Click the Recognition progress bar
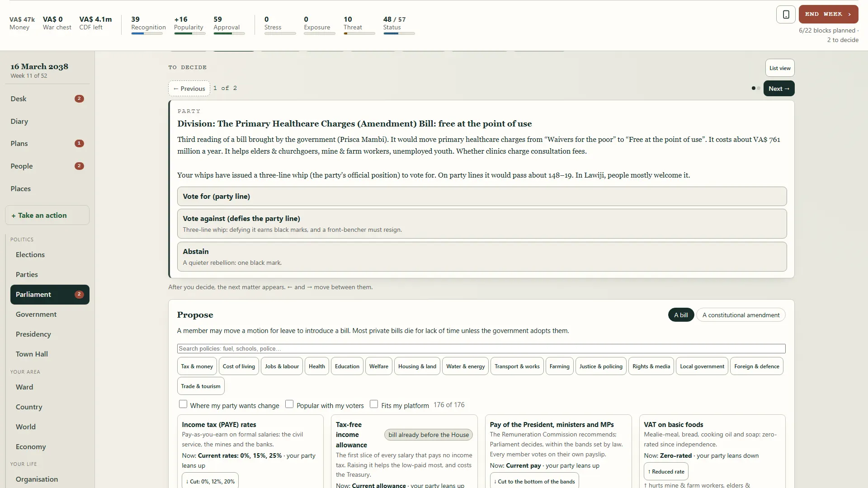The image size is (868, 488). pyautogui.click(x=147, y=33)
